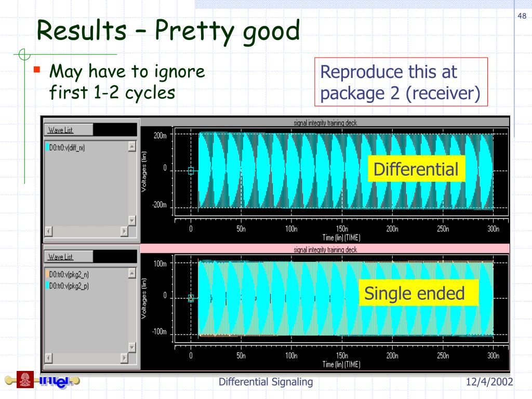Image resolution: width=532 pixels, height=399 pixels.
Task: Click up arrow of top wave list scrollbar
Action: [132, 146]
